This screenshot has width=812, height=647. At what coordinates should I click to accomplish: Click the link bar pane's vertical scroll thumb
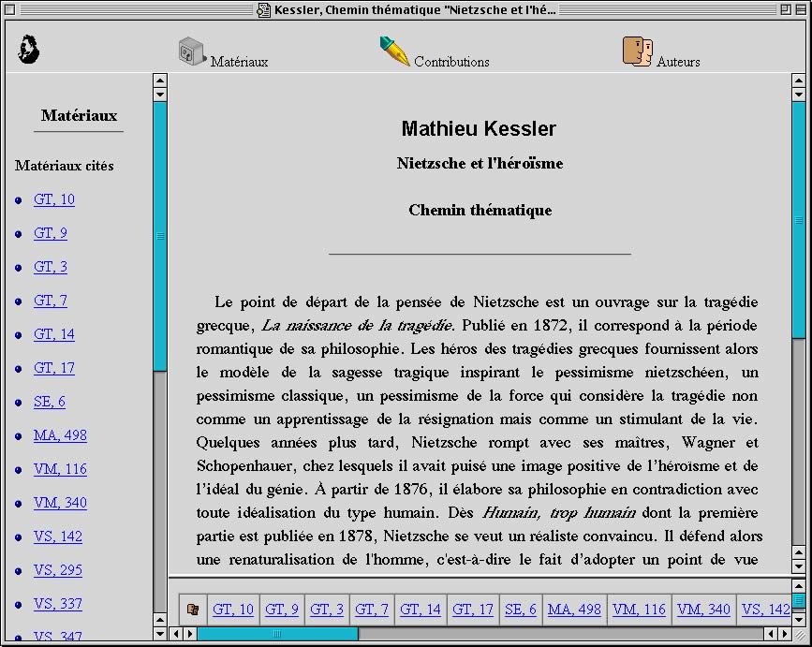pyautogui.click(x=799, y=600)
